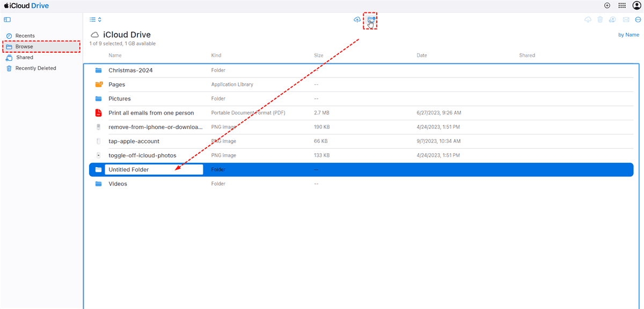
Task: Select the Videos folder row
Action: click(x=361, y=184)
